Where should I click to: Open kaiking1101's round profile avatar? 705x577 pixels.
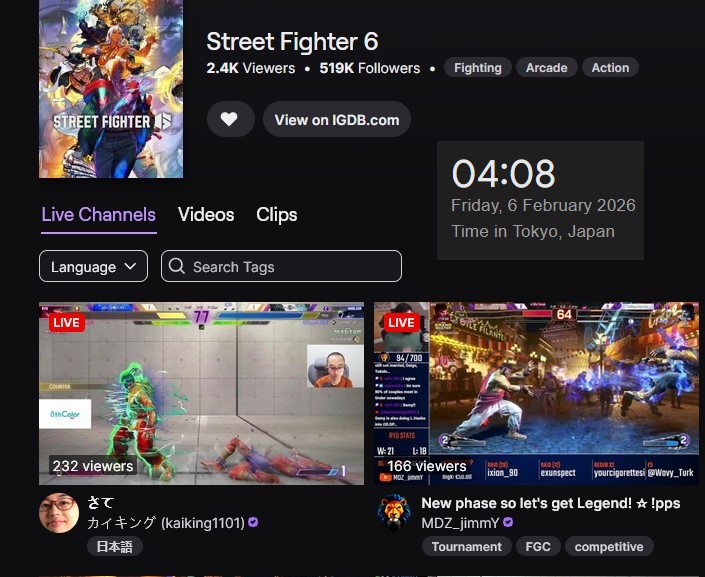pyautogui.click(x=59, y=513)
